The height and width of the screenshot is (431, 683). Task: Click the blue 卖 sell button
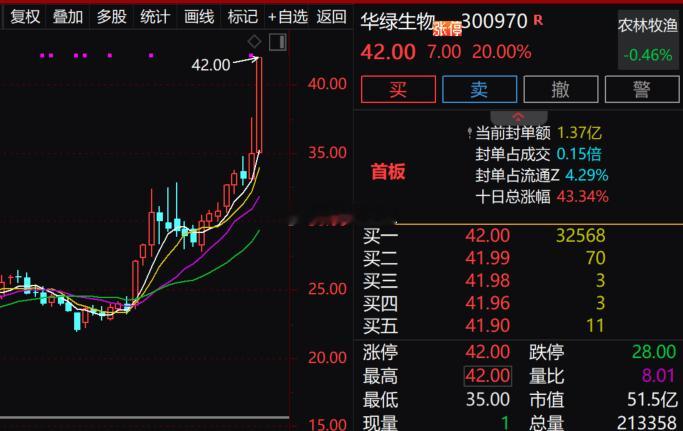pyautogui.click(x=479, y=89)
